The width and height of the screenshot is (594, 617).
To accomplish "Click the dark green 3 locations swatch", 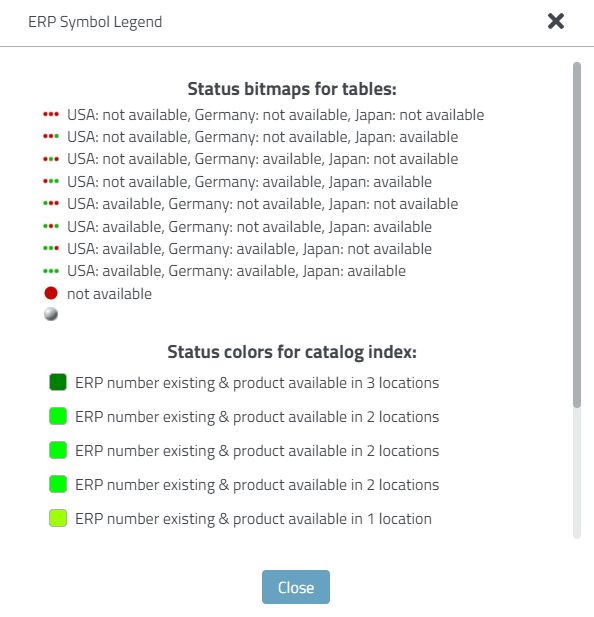I will click(x=58, y=382).
